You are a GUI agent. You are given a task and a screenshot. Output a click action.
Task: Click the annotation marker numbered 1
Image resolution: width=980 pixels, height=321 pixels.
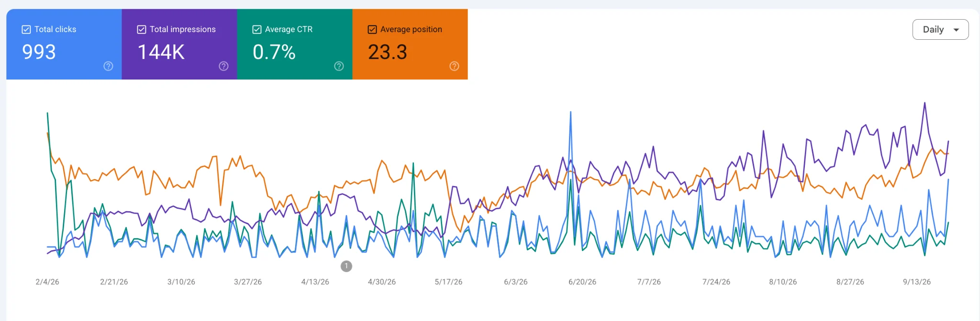coord(346,266)
